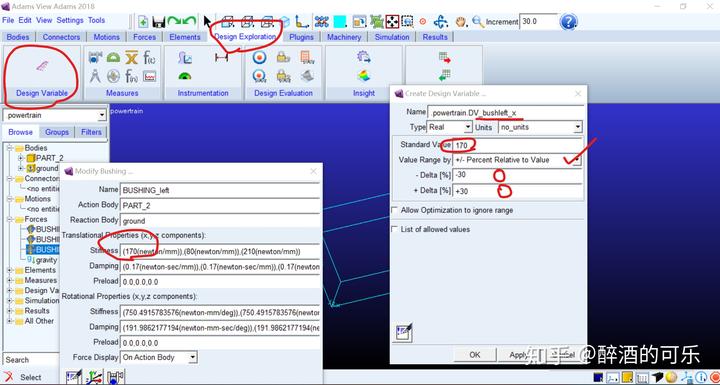Select All Other in model browser tree
Viewport: 720px width, 385px height.
tap(39, 321)
